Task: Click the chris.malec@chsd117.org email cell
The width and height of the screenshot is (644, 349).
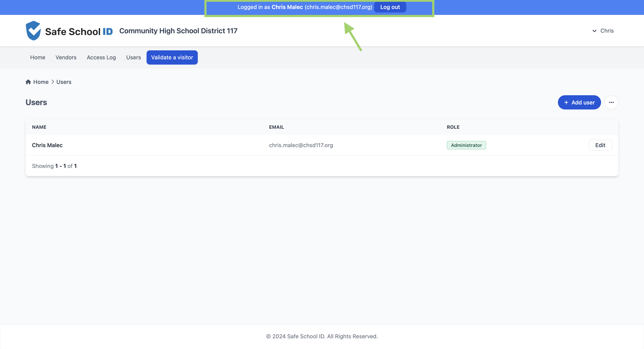Action: (301, 145)
